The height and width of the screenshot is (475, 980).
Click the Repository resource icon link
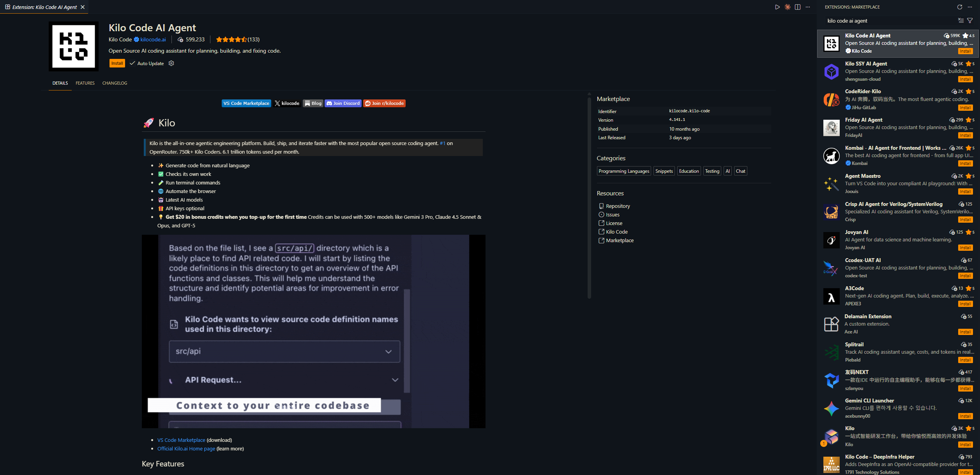point(601,206)
